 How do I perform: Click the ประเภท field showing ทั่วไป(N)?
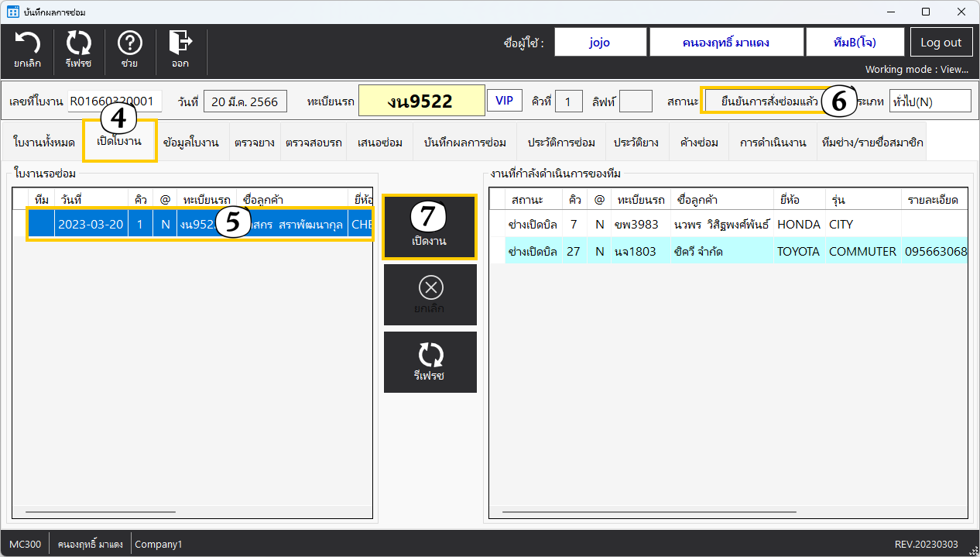click(929, 101)
